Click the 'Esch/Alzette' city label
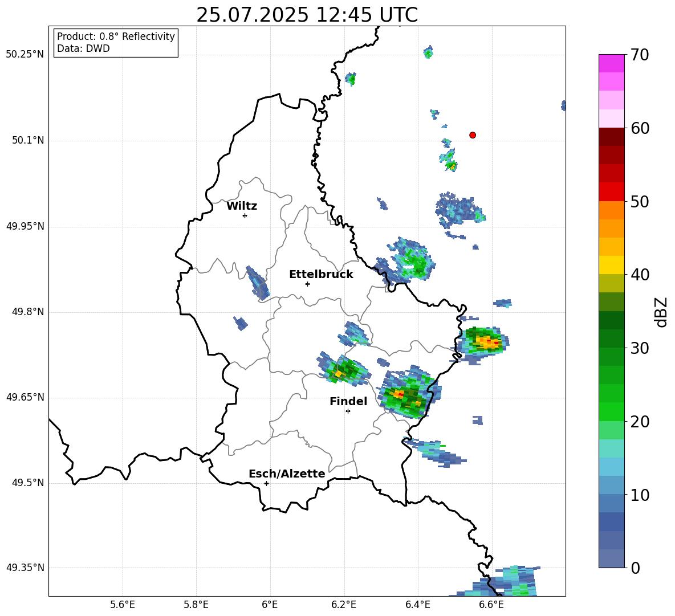The width and height of the screenshot is (675, 616). 287,474
